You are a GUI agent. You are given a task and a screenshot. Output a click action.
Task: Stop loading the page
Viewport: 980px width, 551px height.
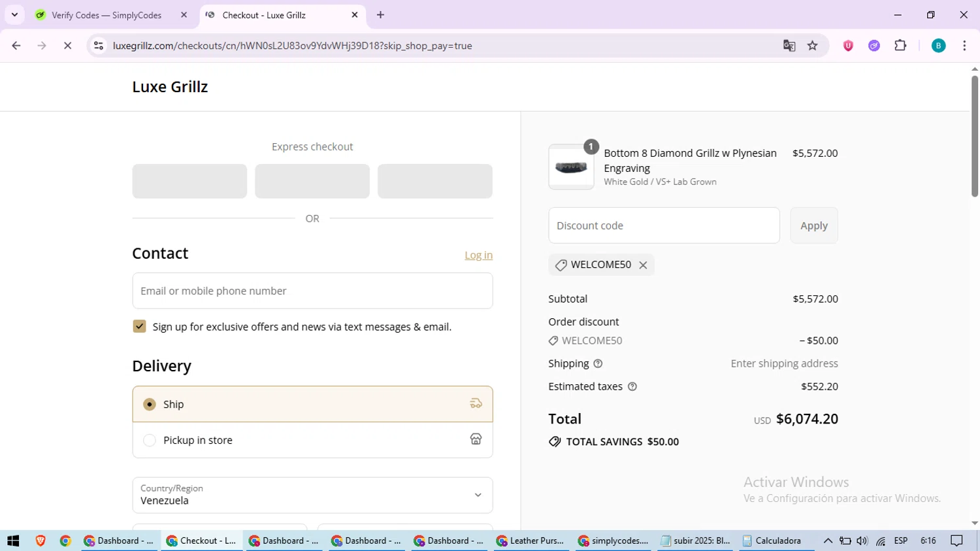point(67,46)
